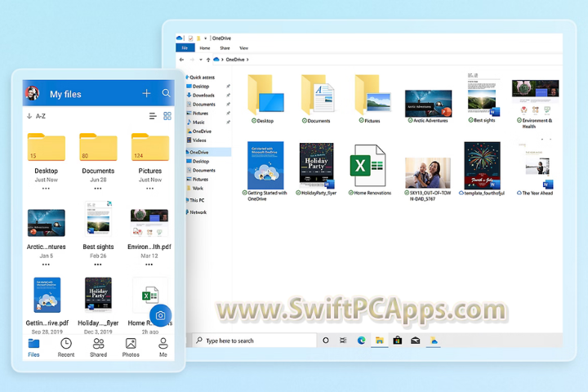Select the Shared tab in mobile bottom bar
Viewport: 588px width, 392px height.
point(98,347)
